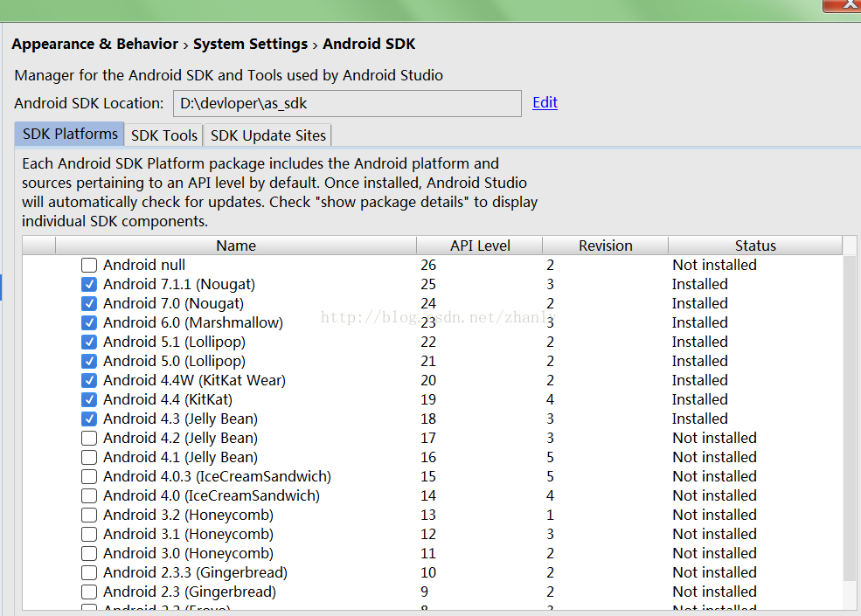Select the Android null row name
861x616 pixels.
[x=144, y=265]
